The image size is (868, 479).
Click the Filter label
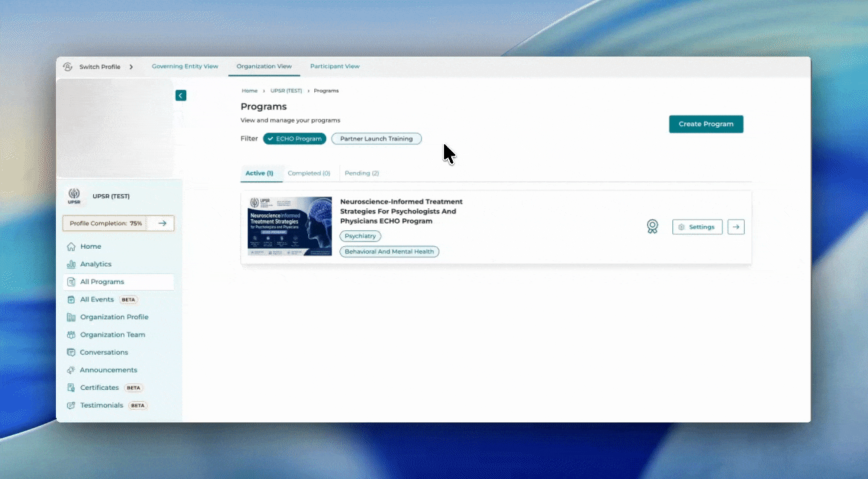249,139
